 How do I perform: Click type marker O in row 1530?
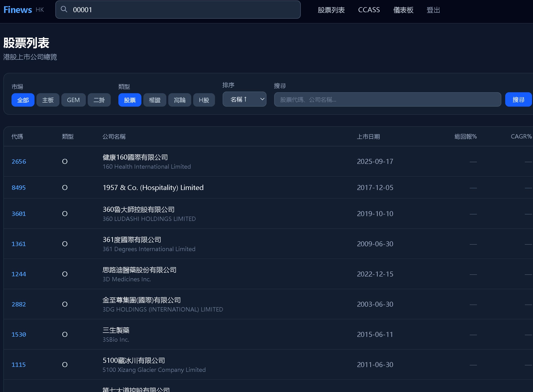point(65,334)
